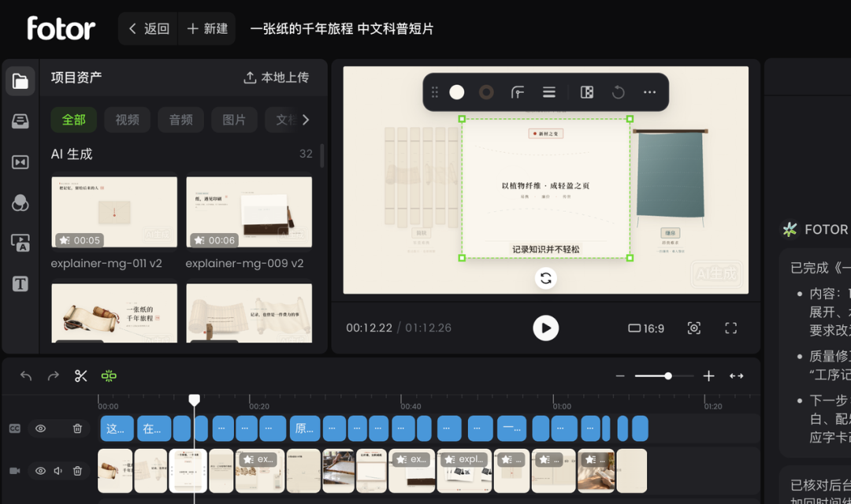Open the overlapping-circles effects sidebar panel

(x=20, y=203)
